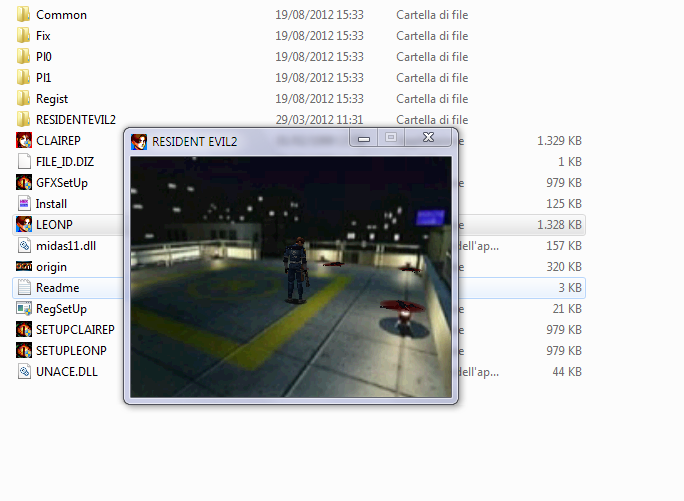684x501 pixels.
Task: Click the GFXSetUp application icon
Action: click(24, 182)
